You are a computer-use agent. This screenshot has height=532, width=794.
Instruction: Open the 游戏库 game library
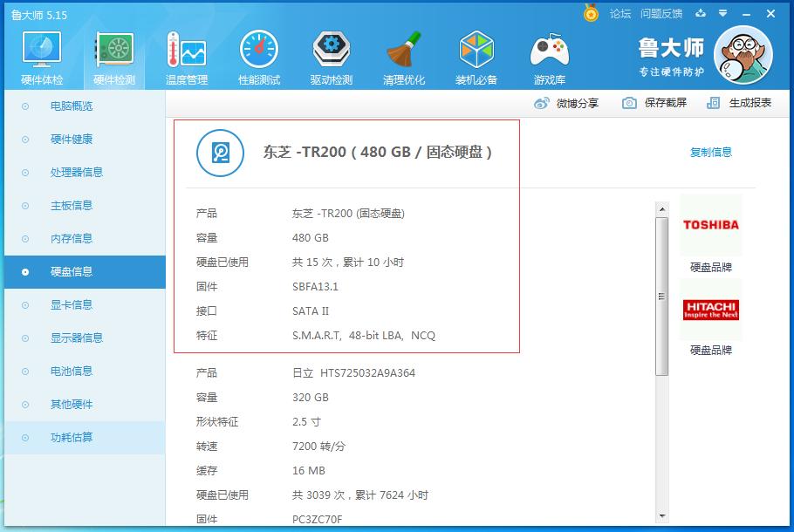point(548,55)
